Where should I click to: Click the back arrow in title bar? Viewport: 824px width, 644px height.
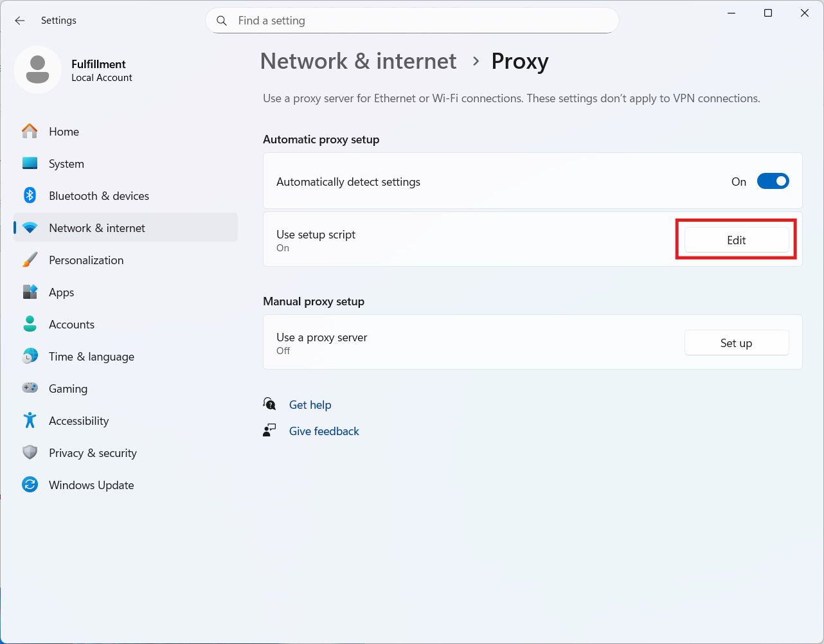click(x=20, y=21)
